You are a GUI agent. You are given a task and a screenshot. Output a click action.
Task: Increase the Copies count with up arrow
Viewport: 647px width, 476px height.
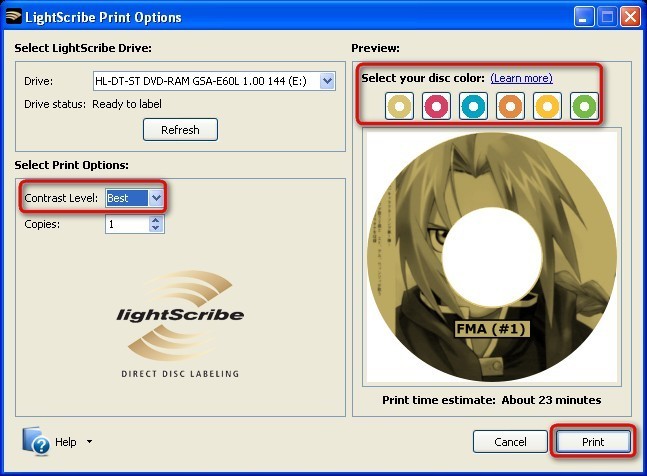156,220
